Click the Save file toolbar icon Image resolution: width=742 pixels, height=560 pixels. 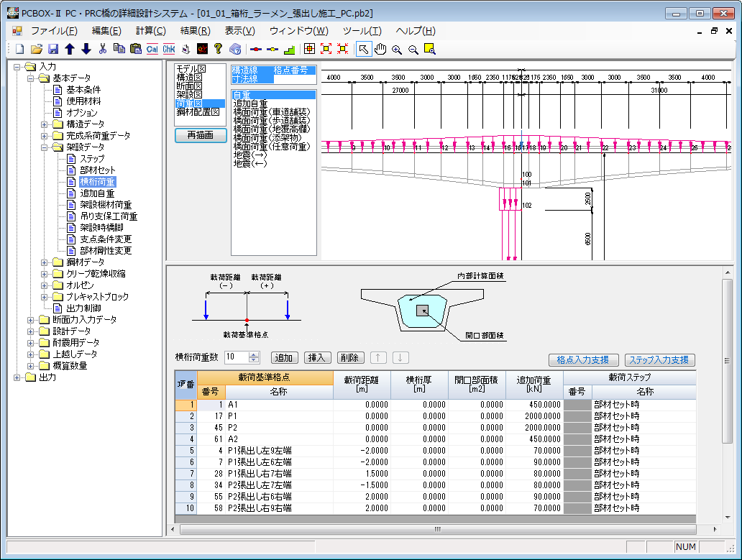tap(52, 49)
